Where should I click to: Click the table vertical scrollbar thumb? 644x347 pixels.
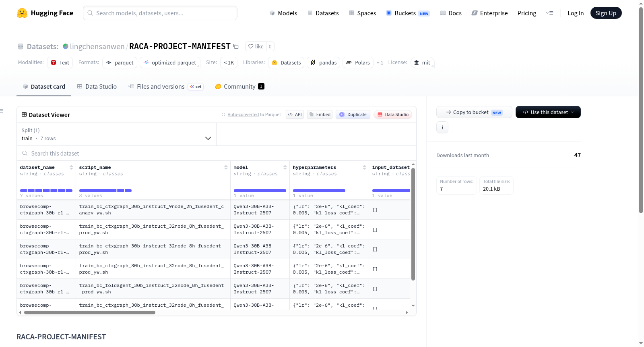413,224
